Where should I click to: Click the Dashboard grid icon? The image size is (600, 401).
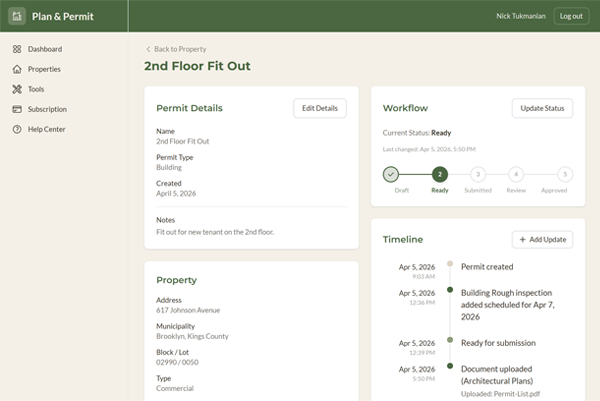tap(17, 49)
